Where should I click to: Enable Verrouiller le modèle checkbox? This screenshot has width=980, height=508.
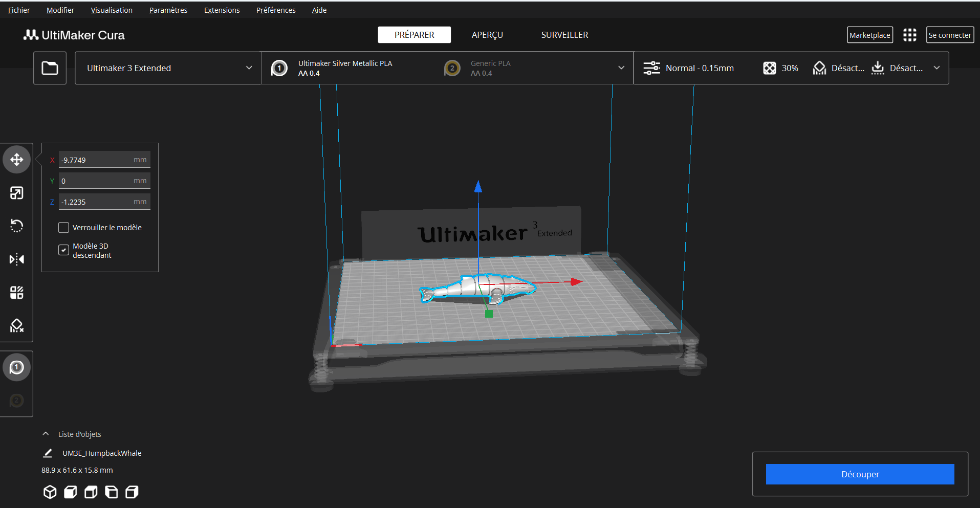click(x=63, y=228)
